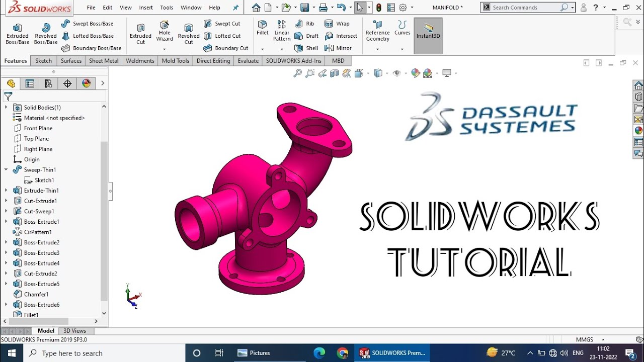Open the DisplayManager tab
This screenshot has height=362, width=644.
(86, 83)
